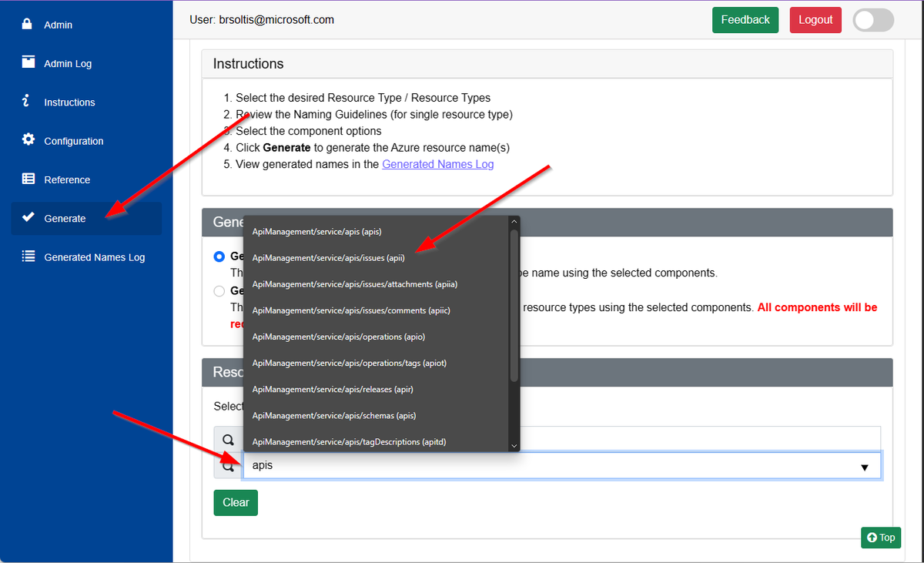Choose apis/operations (apio) option

click(376, 337)
